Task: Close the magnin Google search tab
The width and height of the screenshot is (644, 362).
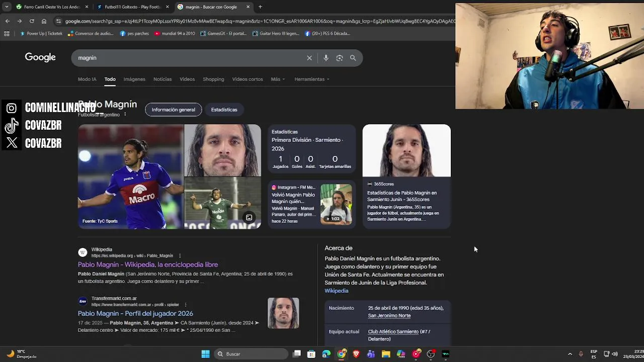Action: click(248, 7)
